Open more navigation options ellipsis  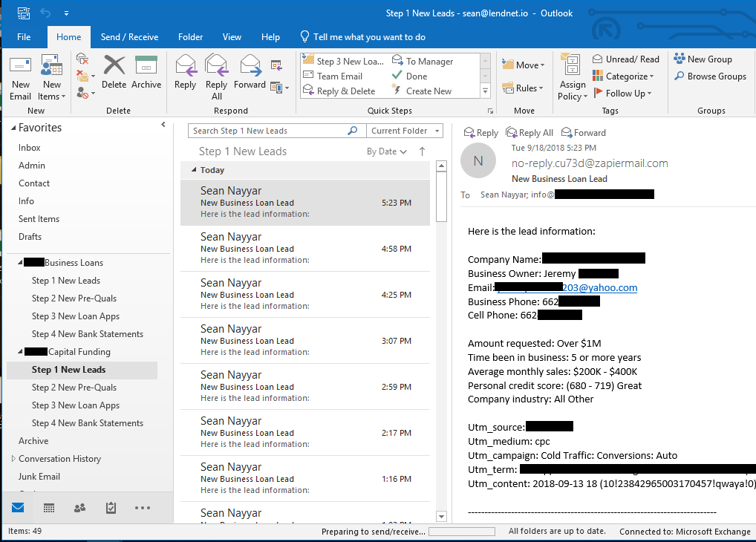point(143,507)
